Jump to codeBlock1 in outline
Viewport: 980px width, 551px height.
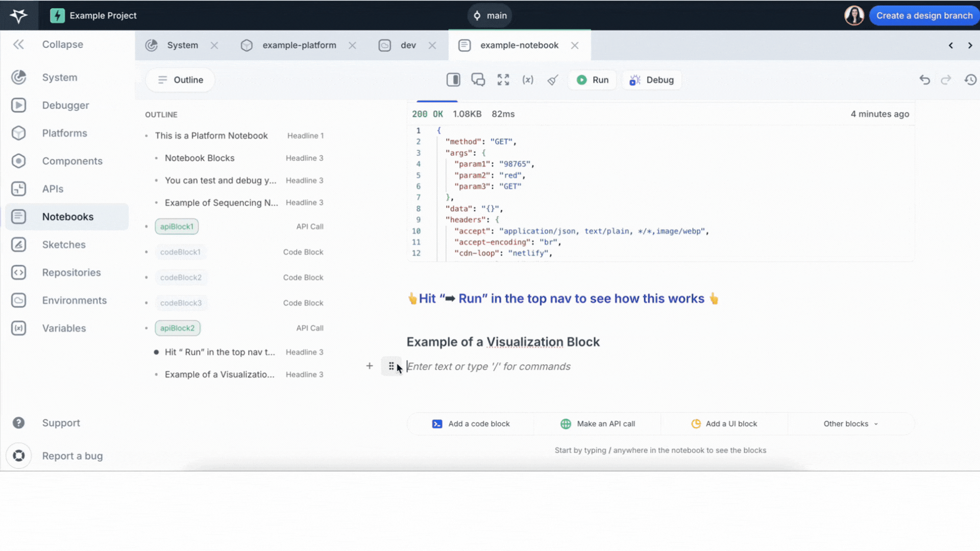click(180, 252)
